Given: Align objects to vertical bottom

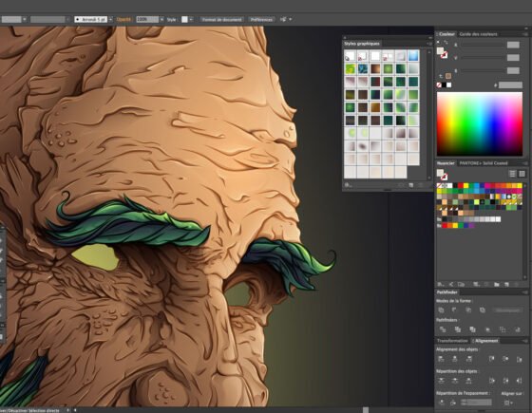Looking at the screenshot, I should 519,359.
